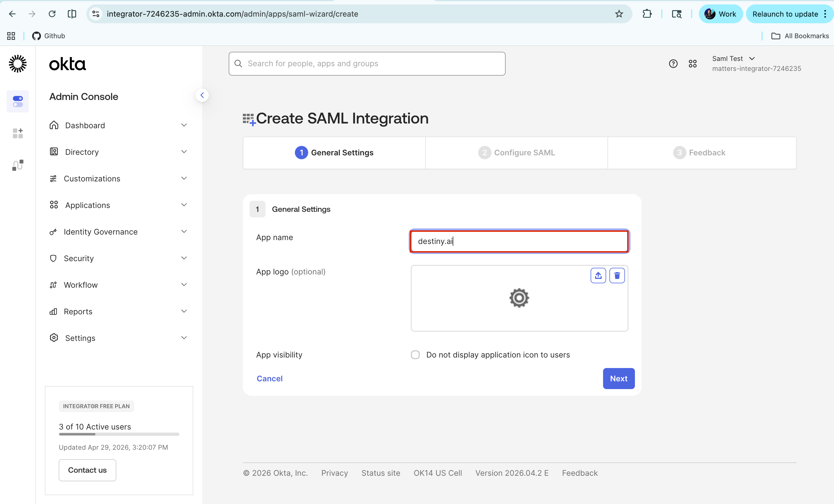Expand the Dashboard section chevron
This screenshot has width=834, height=504.
[x=184, y=125]
